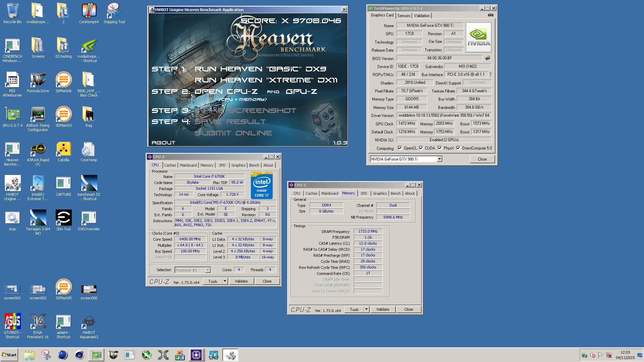Launch HWBOT Unigine desktop shortcut

[x=12, y=188]
